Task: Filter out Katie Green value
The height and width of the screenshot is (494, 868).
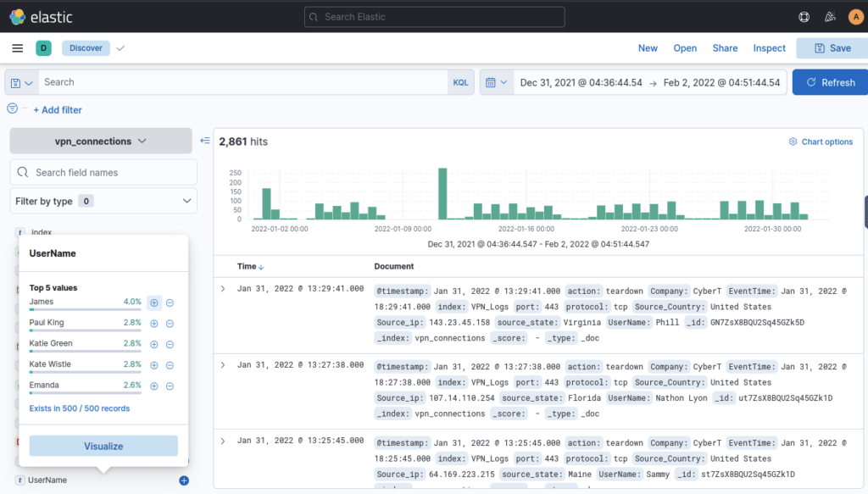Action: click(170, 344)
